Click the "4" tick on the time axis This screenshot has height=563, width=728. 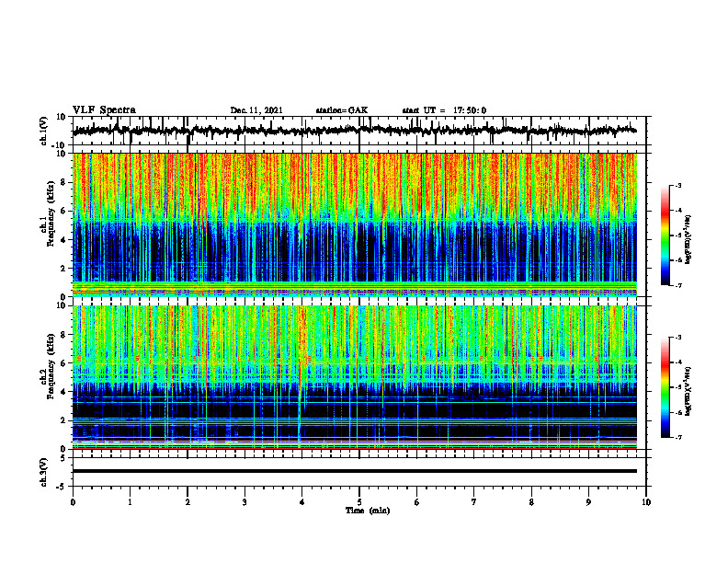point(302,502)
